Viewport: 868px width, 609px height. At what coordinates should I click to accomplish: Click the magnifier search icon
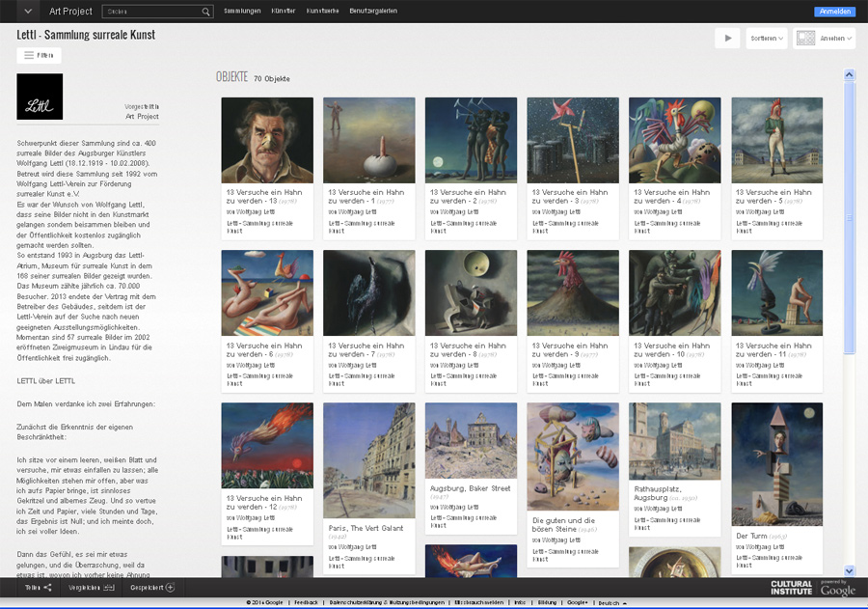(x=206, y=11)
